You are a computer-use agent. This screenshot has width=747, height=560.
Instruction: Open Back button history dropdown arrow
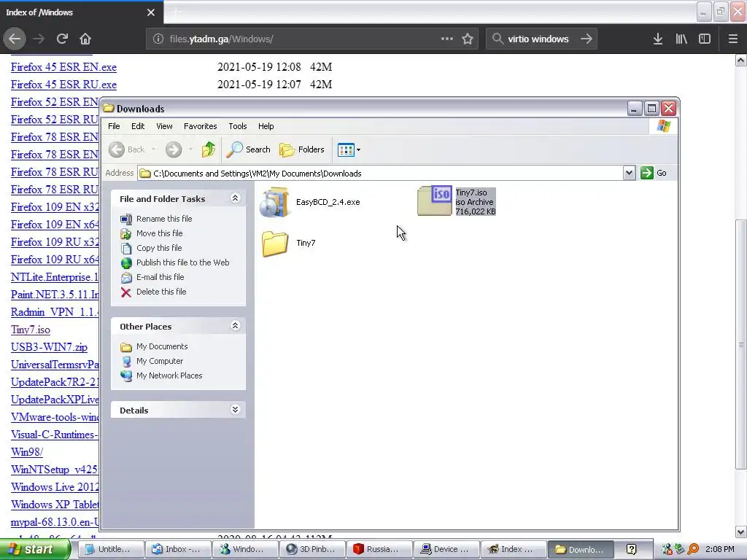(153, 149)
